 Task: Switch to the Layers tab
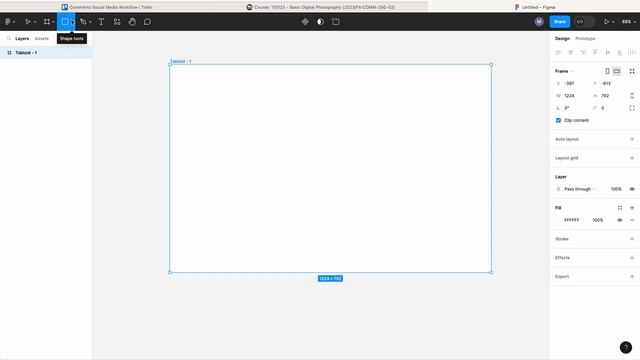22,38
